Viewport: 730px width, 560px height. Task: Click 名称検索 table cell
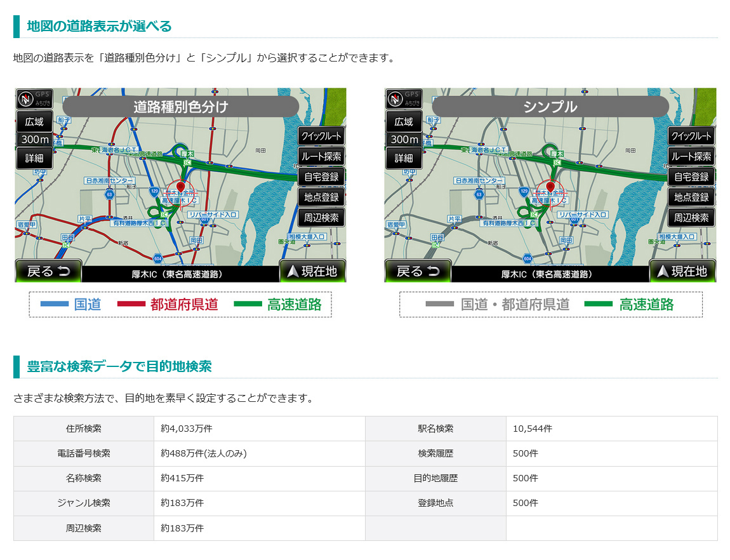(84, 479)
